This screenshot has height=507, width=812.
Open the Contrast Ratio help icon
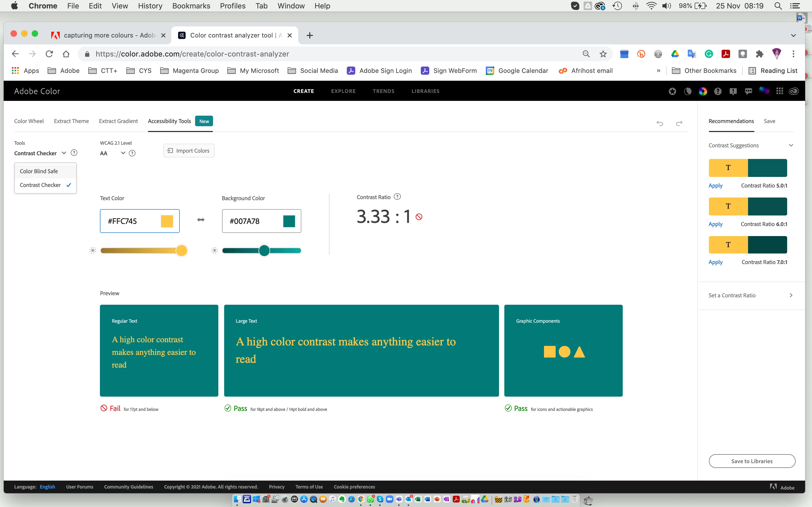(397, 197)
